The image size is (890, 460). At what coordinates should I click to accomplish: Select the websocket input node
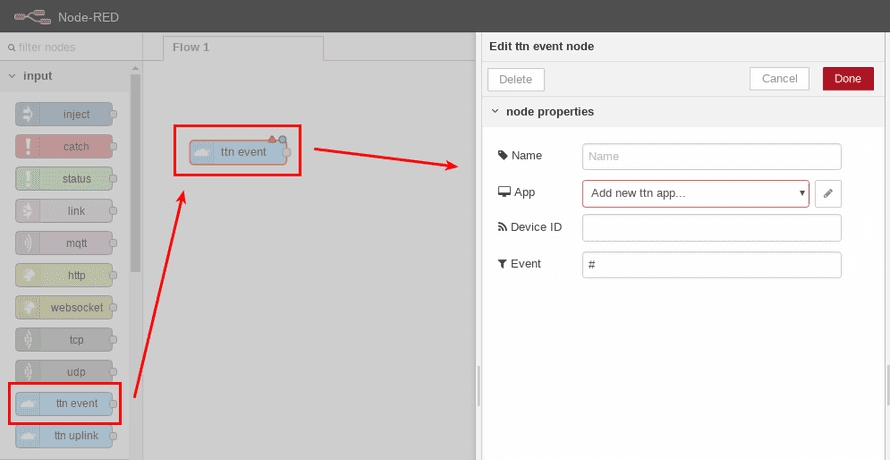65,307
